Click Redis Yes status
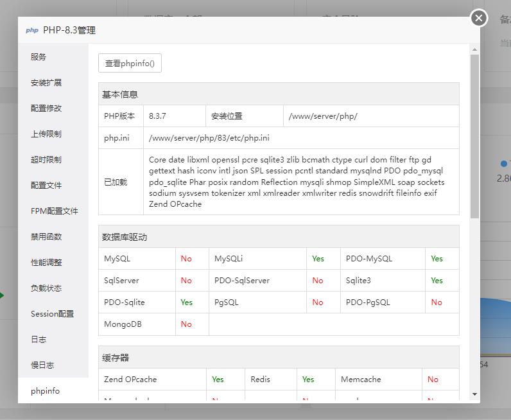The image size is (511, 420). [308, 380]
